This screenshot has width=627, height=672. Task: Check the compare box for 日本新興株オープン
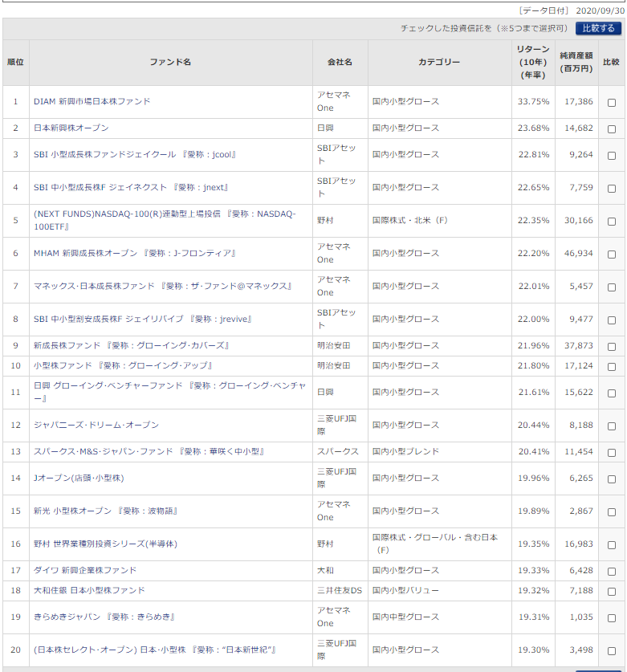tap(612, 129)
